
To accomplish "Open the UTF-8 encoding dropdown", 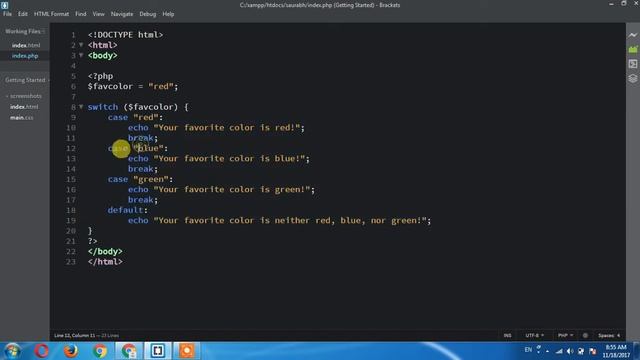I will (535, 336).
